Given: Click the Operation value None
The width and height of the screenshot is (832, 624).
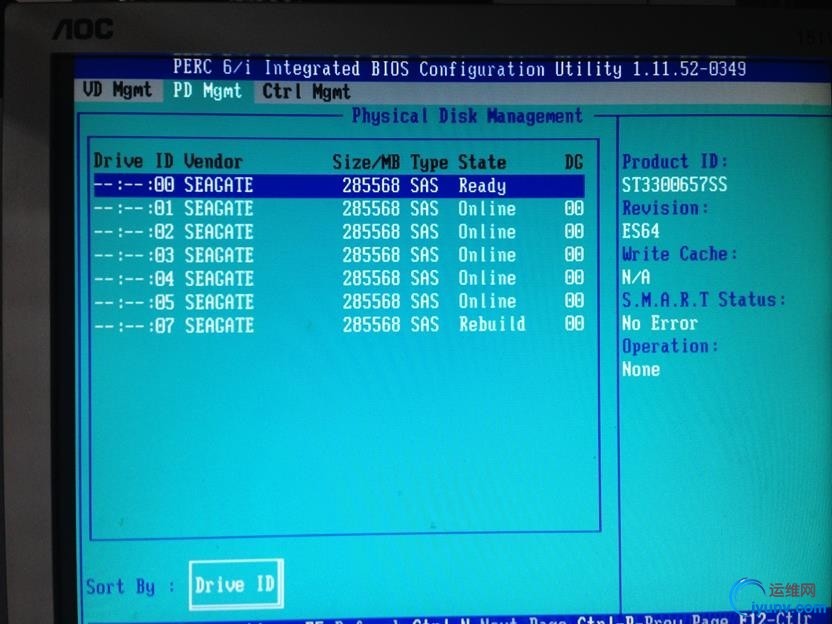Looking at the screenshot, I should pyautogui.click(x=641, y=369).
